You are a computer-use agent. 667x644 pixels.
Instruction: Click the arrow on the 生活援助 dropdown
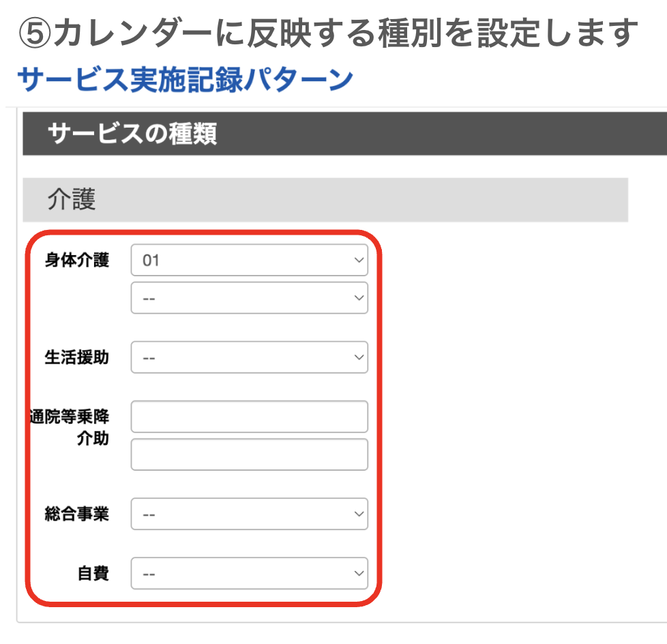(359, 357)
